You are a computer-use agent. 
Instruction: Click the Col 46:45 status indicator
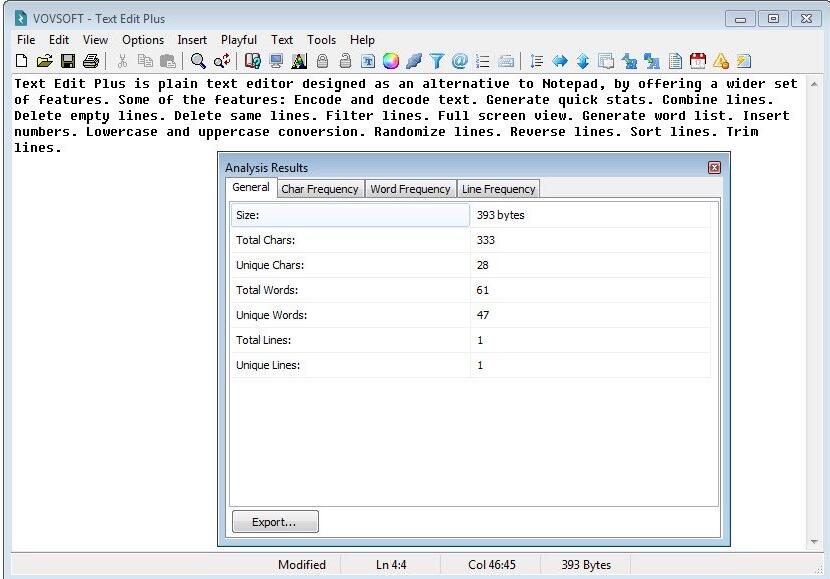pos(491,565)
